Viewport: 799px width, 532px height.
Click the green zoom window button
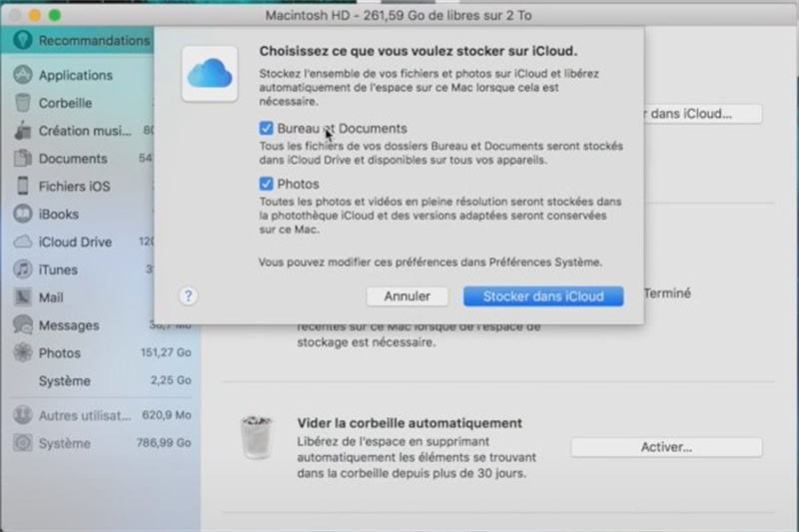[x=55, y=15]
